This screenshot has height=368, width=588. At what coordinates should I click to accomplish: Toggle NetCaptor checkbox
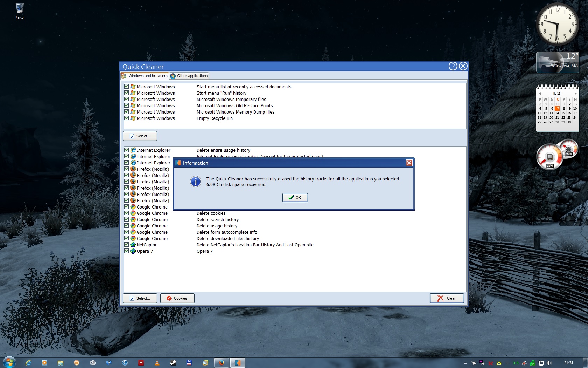127,245
